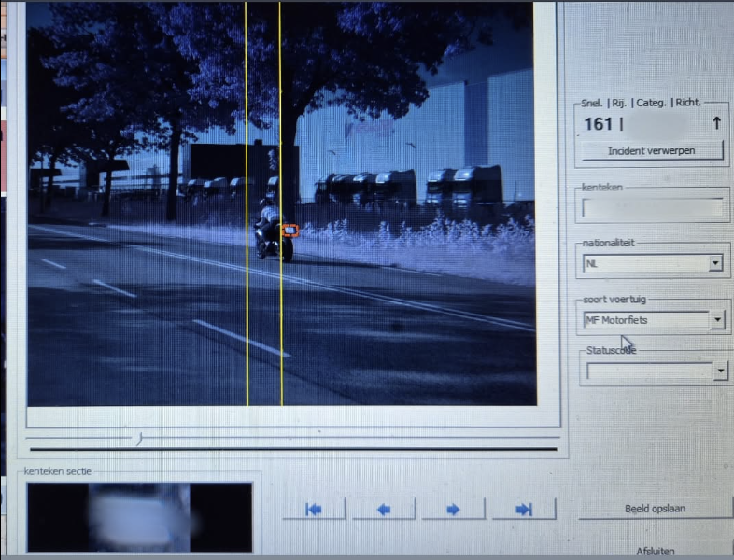This screenshot has width=734, height=560.
Task: Advance to next image with right arrow
Action: (x=453, y=509)
